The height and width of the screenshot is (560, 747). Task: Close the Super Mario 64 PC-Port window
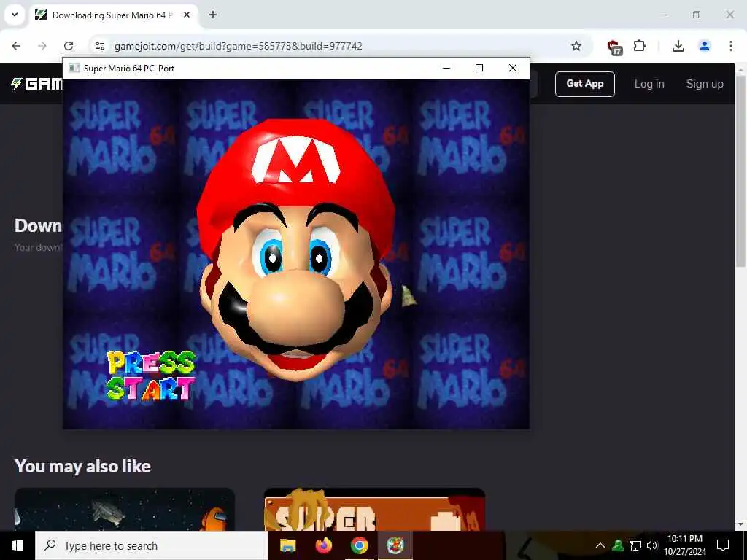tap(513, 68)
